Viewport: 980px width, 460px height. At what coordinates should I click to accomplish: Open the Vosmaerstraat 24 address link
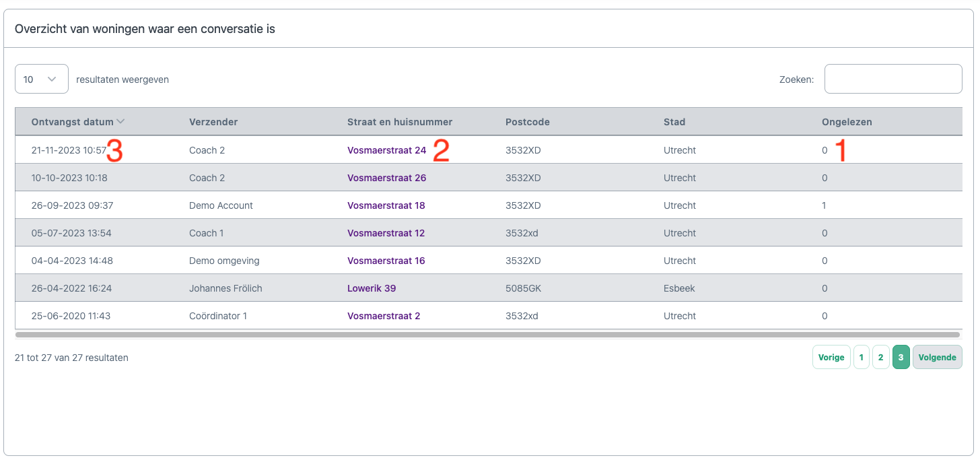[x=386, y=150]
